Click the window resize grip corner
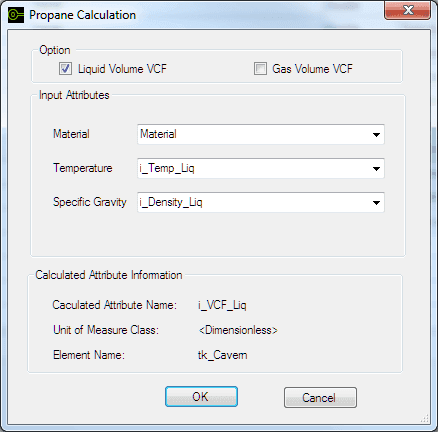 click(425, 419)
